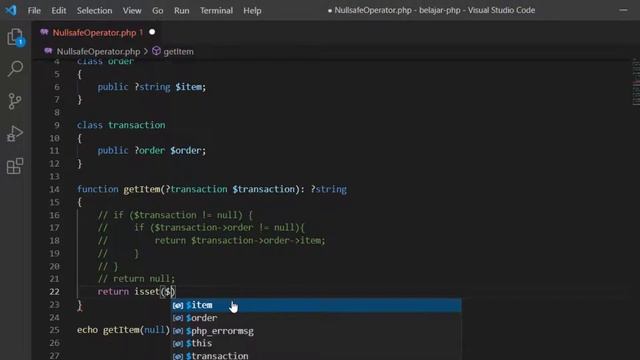Click 'echo getItem(null)' on line 25

[x=123, y=330]
